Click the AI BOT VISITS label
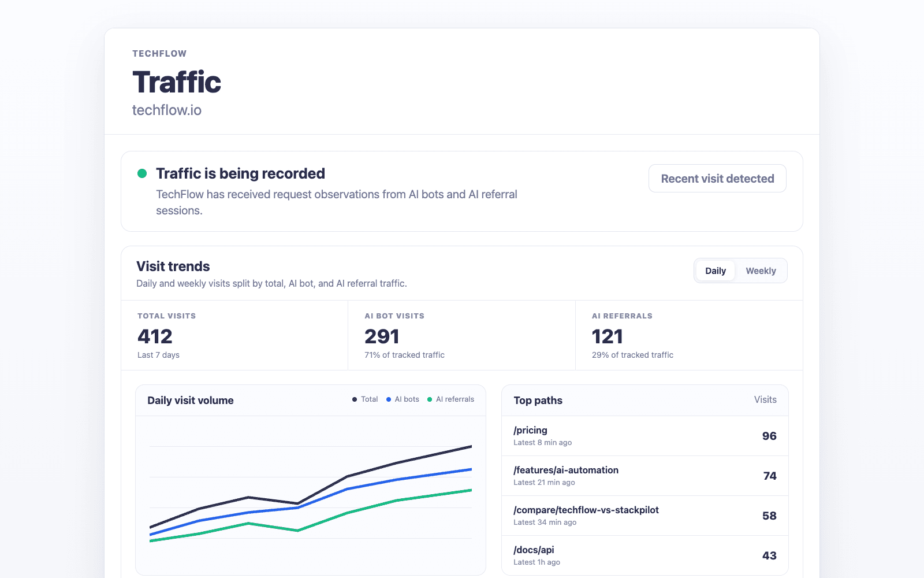924x578 pixels. (394, 316)
